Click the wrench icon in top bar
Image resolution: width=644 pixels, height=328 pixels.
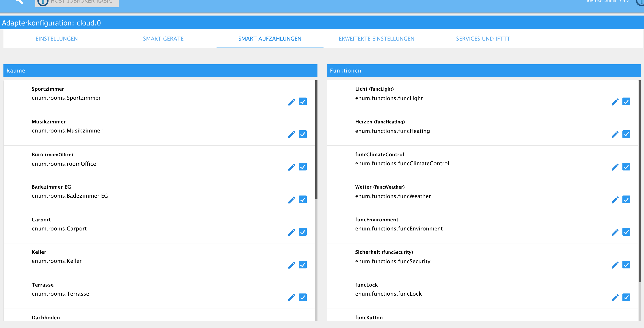pos(19,2)
